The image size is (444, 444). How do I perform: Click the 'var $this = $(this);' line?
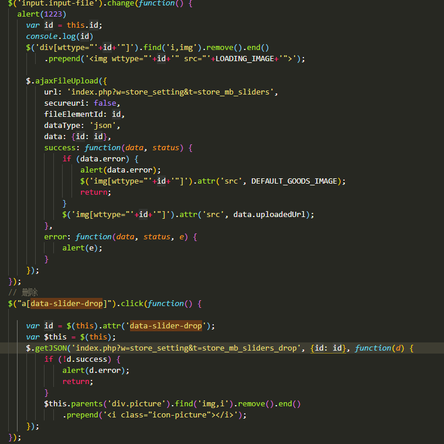71,337
